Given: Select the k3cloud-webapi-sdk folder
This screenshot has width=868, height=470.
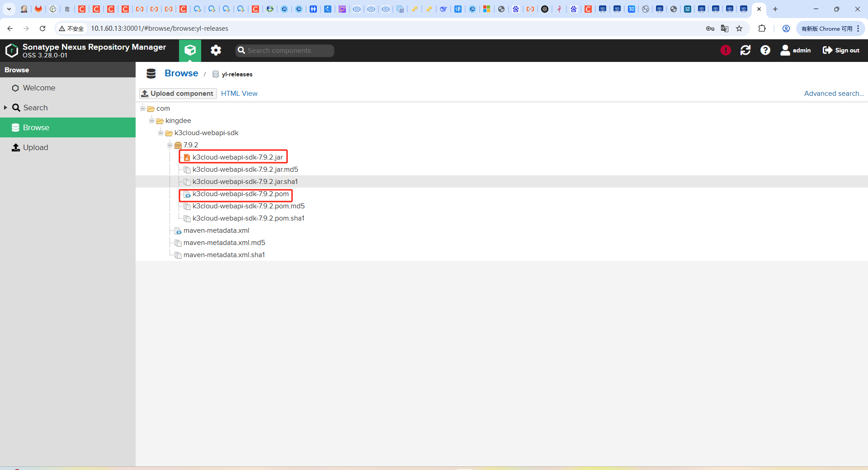Looking at the screenshot, I should tap(206, 133).
